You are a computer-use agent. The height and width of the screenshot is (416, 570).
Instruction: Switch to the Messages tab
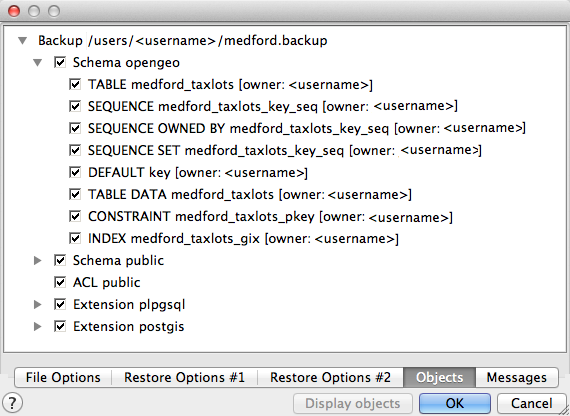517,377
